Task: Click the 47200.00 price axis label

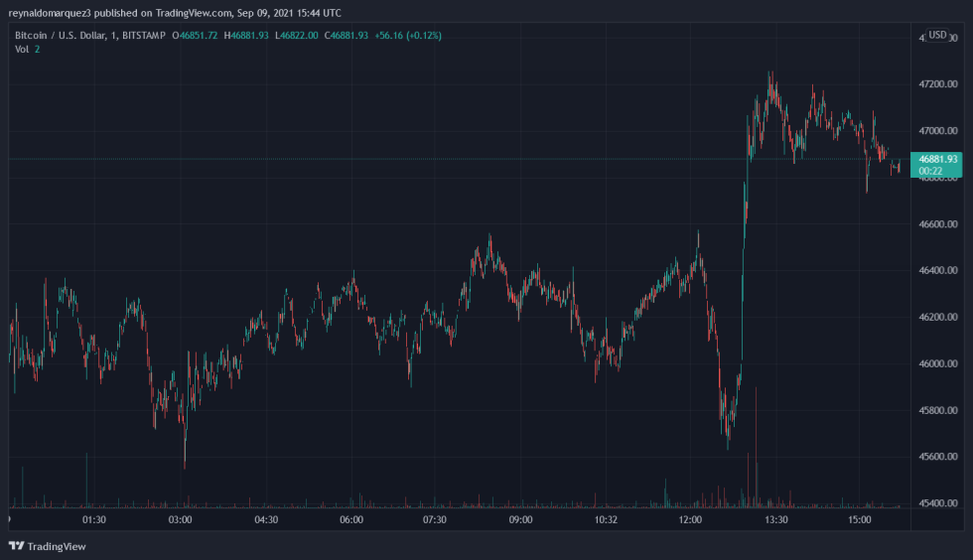Action: click(x=938, y=84)
